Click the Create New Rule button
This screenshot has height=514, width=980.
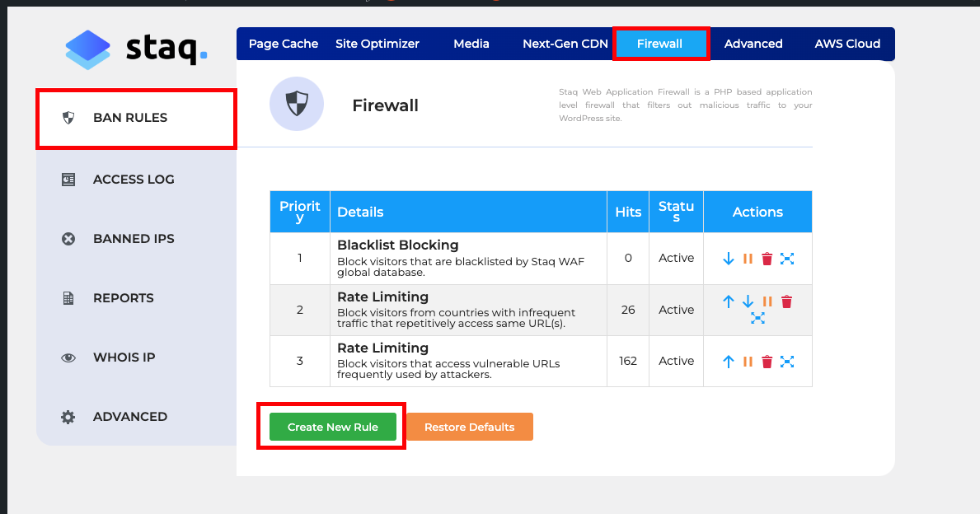(331, 426)
